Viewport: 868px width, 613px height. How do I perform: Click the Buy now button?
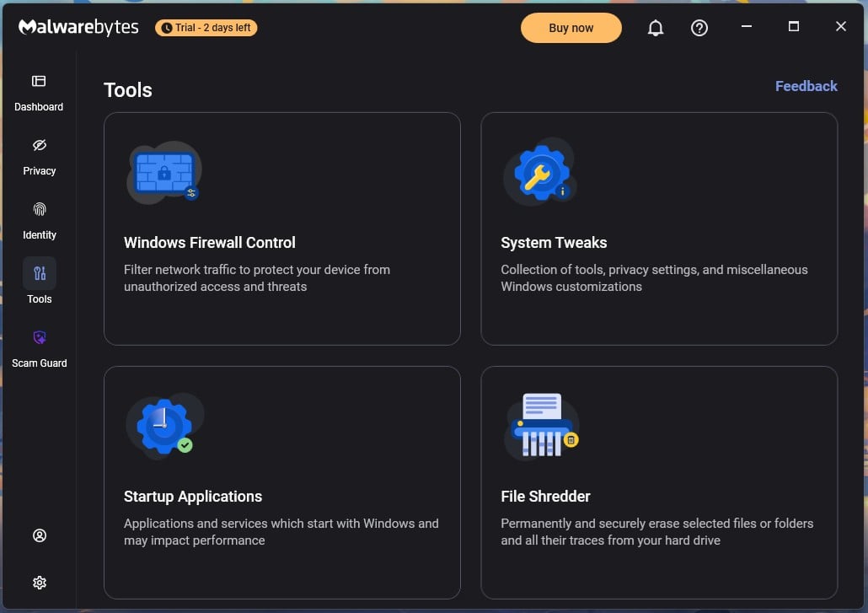pyautogui.click(x=571, y=28)
